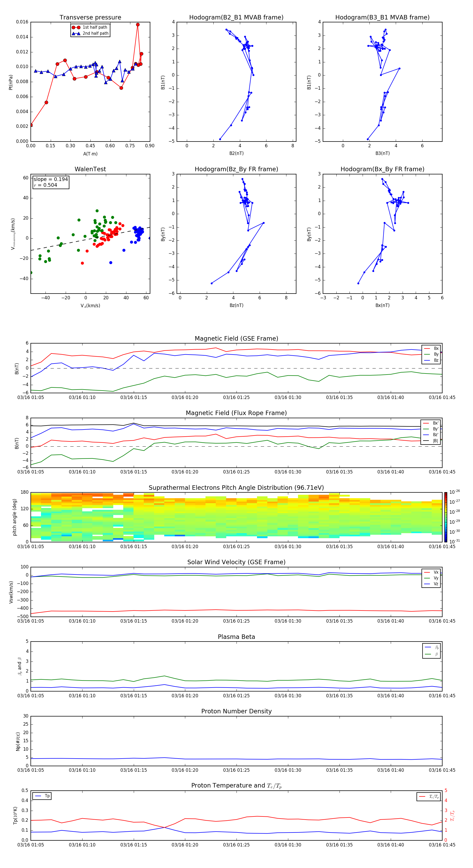The height and width of the screenshot is (868, 473).
Task: Click the '1st half path' legend entry
Action: (90, 27)
